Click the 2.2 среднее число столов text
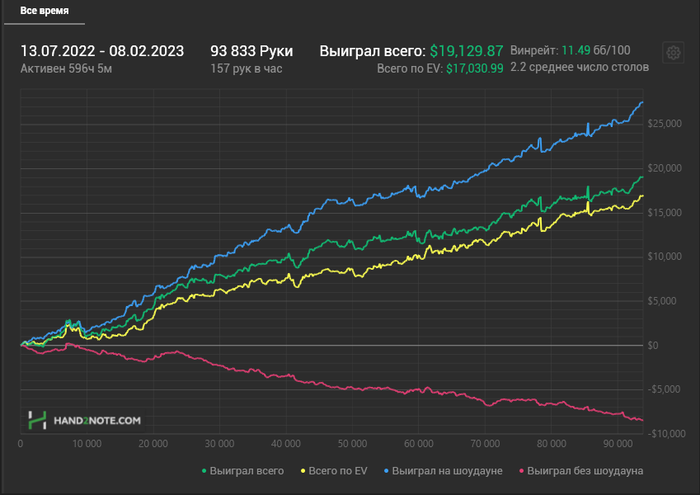The width and height of the screenshot is (700, 495). click(579, 67)
